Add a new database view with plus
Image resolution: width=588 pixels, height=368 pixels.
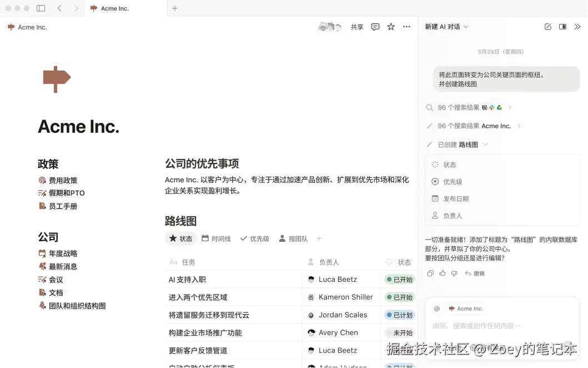pyautogui.click(x=319, y=238)
